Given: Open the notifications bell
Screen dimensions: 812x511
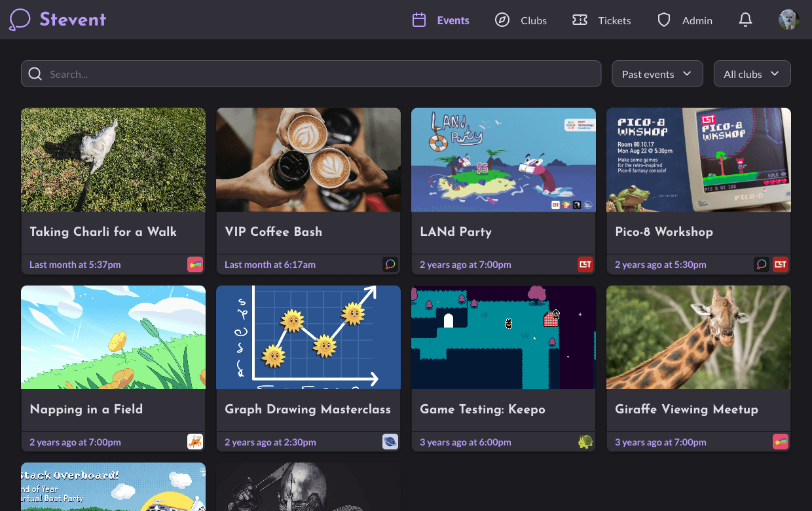Looking at the screenshot, I should pyautogui.click(x=745, y=20).
